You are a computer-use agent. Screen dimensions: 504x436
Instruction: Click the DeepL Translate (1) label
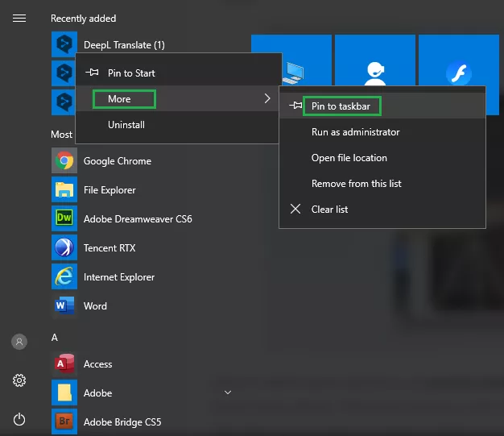[124, 44]
